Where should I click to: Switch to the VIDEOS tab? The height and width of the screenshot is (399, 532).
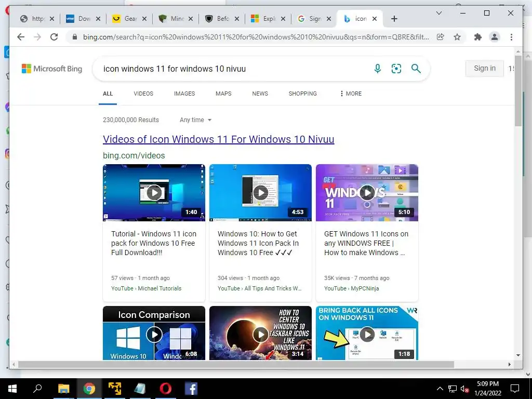coord(143,94)
